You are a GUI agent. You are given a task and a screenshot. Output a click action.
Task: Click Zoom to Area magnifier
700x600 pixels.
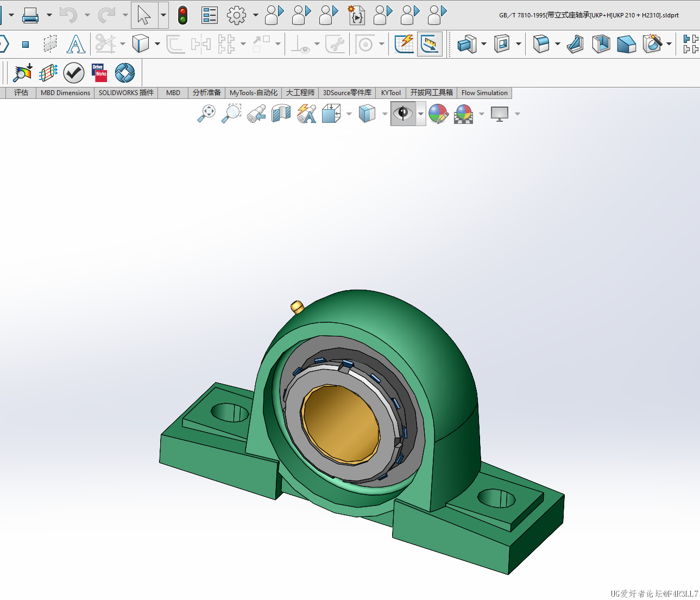click(x=231, y=114)
